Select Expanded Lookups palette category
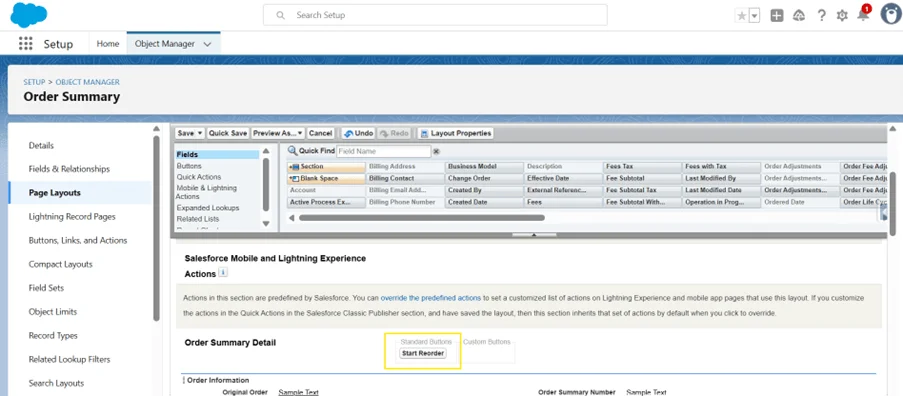903x396 pixels. click(208, 208)
